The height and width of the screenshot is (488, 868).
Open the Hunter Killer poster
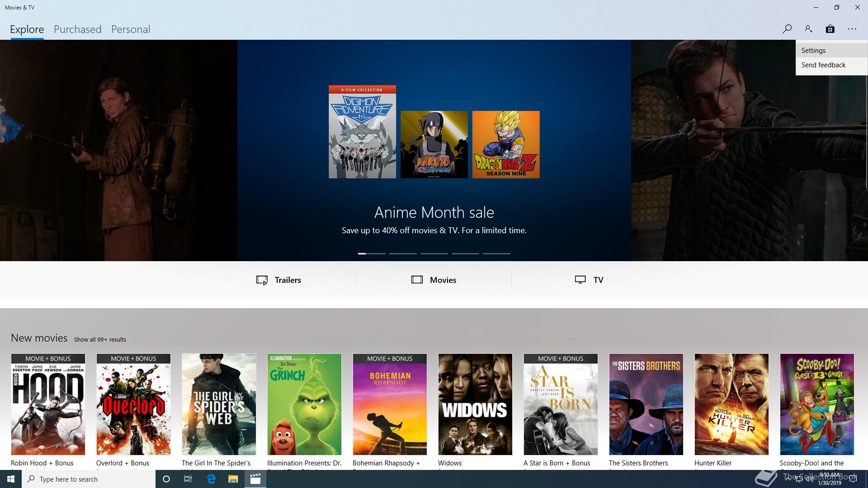[731, 404]
